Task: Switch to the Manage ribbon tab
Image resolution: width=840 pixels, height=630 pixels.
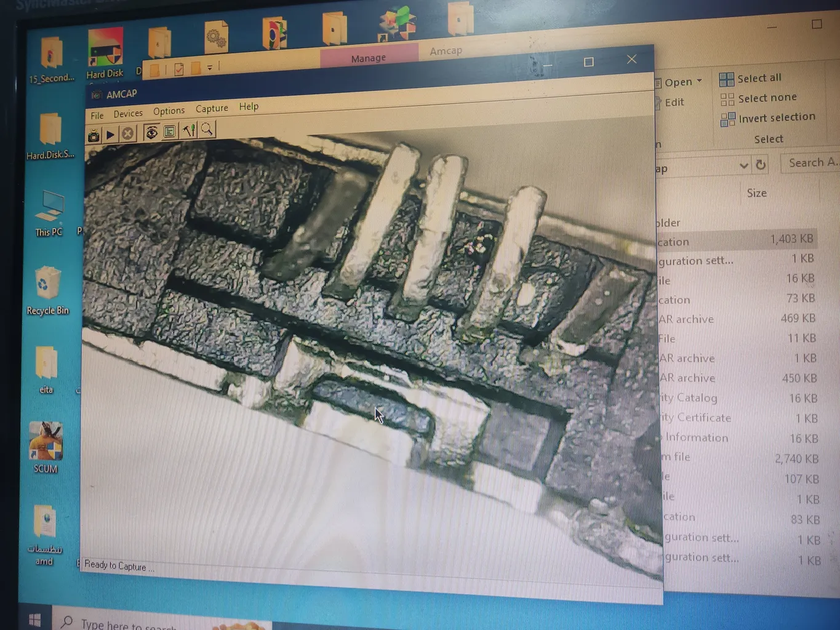Action: coord(368,58)
